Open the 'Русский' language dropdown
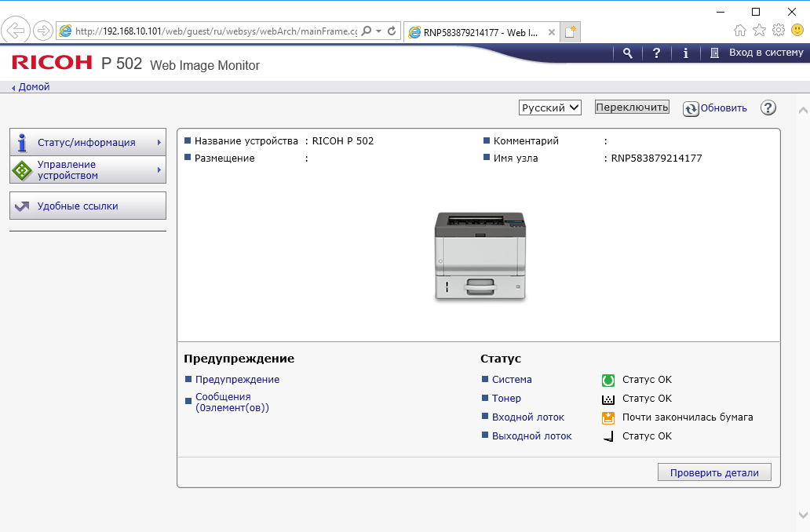Screen dimensions: 810x532 549,107
